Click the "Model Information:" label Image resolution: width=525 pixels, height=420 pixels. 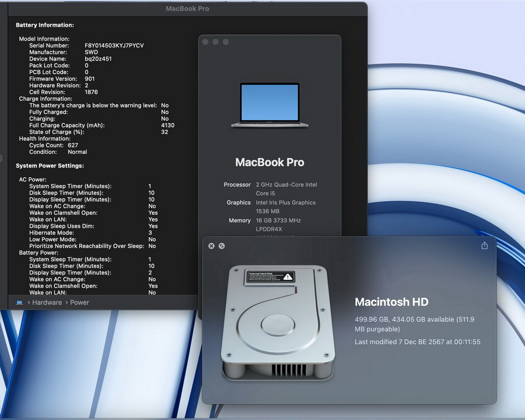(x=44, y=39)
